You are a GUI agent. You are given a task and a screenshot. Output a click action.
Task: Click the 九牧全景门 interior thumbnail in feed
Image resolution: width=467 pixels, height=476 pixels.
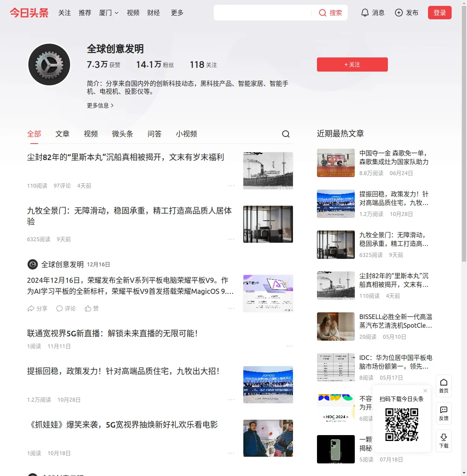click(x=268, y=224)
